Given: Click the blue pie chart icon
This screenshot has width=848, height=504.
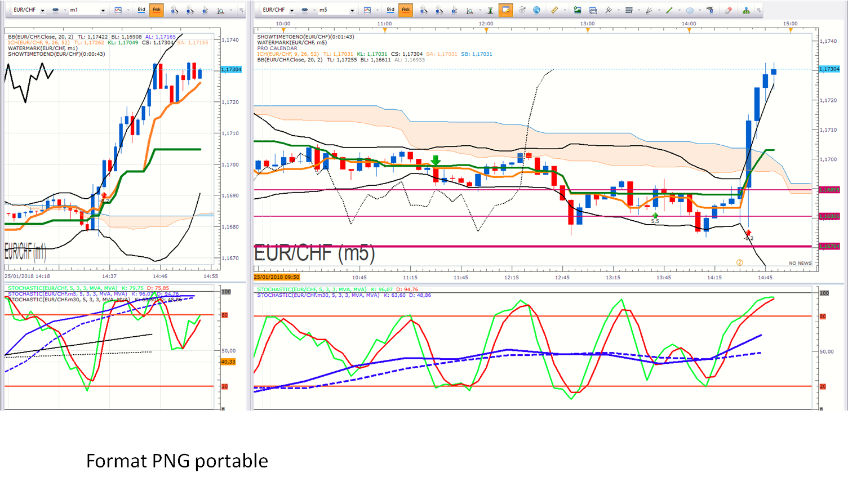Looking at the screenshot, I should pyautogui.click(x=537, y=10).
